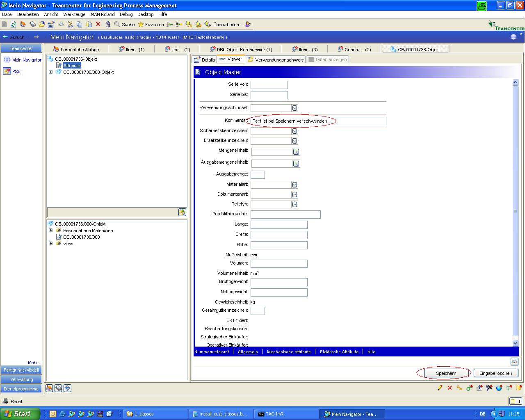Expand the view folder node
Image resolution: width=525 pixels, height=420 pixels.
pyautogui.click(x=50, y=244)
